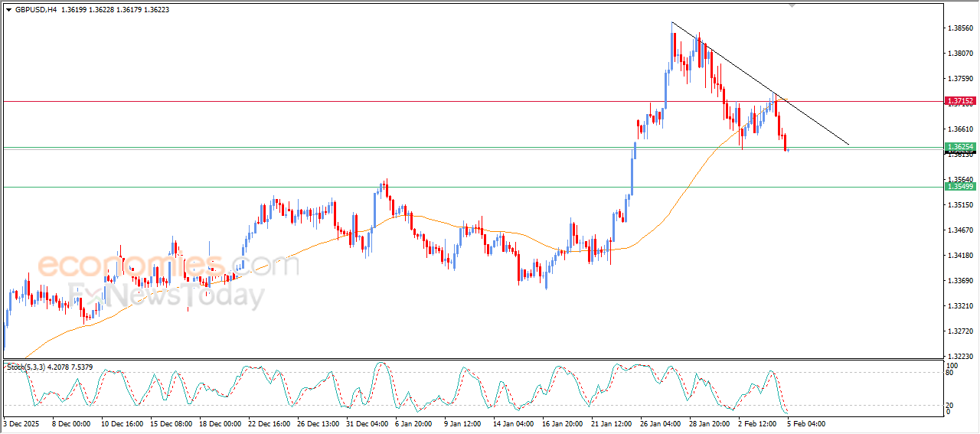Click the 28 Jan 20:00 time label
This screenshot has height=434, width=980.
(x=711, y=423)
